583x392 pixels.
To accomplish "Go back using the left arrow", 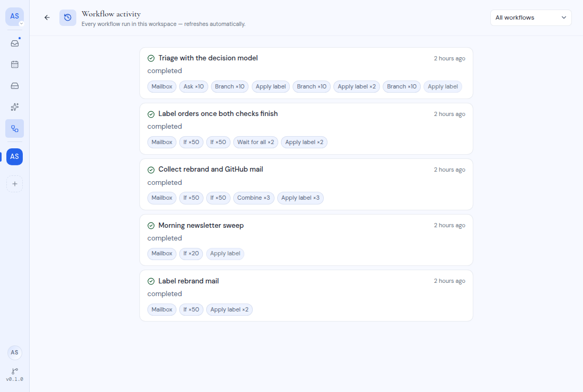I will pyautogui.click(x=47, y=17).
